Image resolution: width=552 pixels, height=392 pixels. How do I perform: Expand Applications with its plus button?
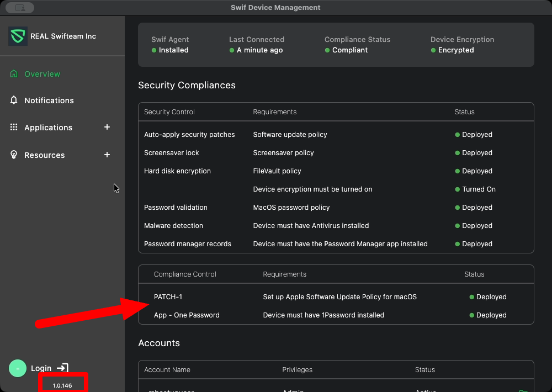point(107,127)
